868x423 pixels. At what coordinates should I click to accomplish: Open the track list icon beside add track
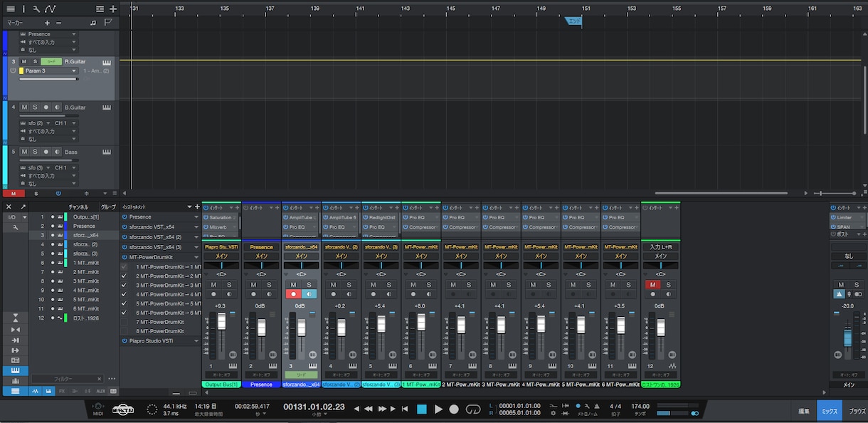coord(100,9)
